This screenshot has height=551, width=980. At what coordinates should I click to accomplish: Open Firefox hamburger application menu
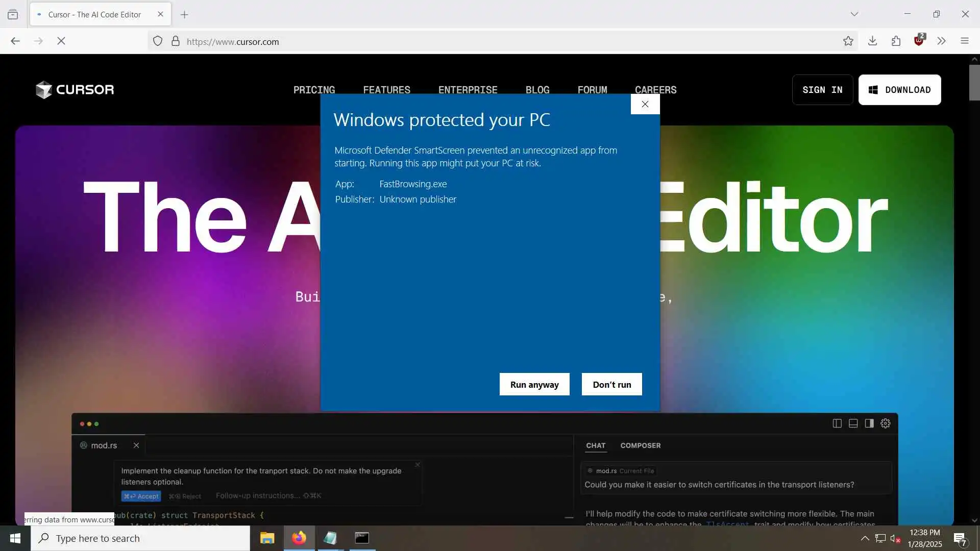click(964, 41)
